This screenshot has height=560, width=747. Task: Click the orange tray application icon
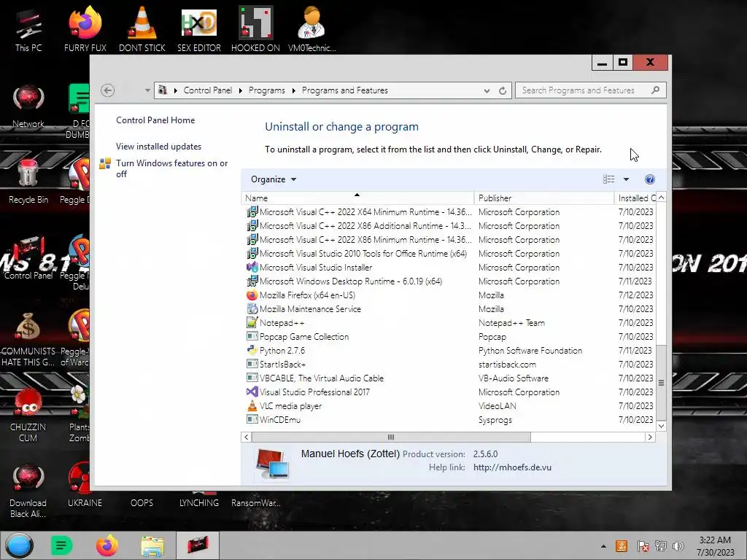622,546
